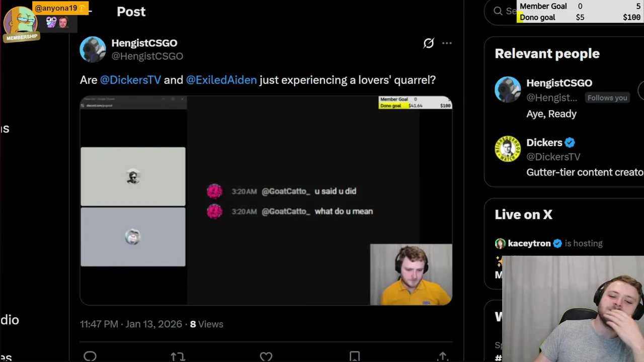This screenshot has width=644, height=362.
Task: Click the Live on X heading
Action: (523, 215)
